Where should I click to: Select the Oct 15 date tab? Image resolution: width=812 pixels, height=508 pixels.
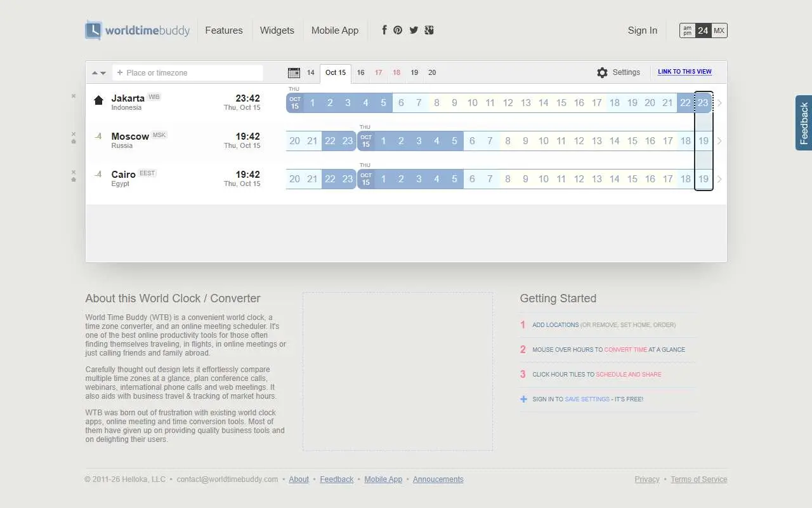coord(336,73)
